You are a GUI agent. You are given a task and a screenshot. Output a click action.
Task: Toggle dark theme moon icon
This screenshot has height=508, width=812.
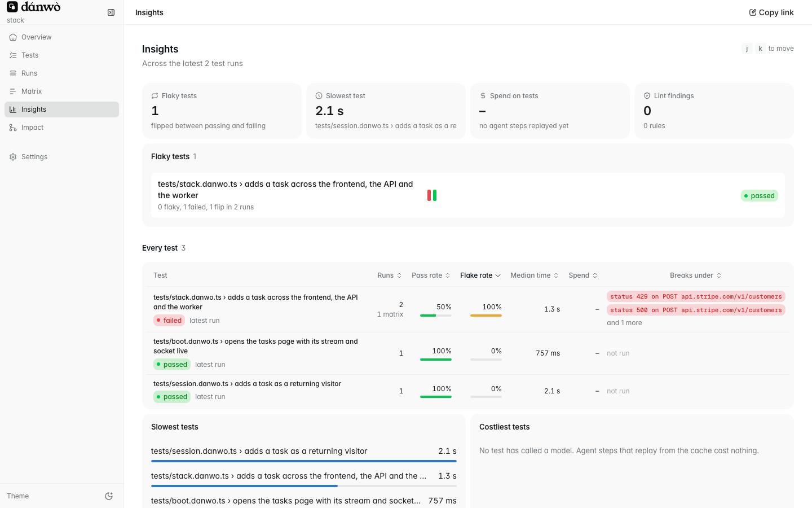click(x=109, y=496)
